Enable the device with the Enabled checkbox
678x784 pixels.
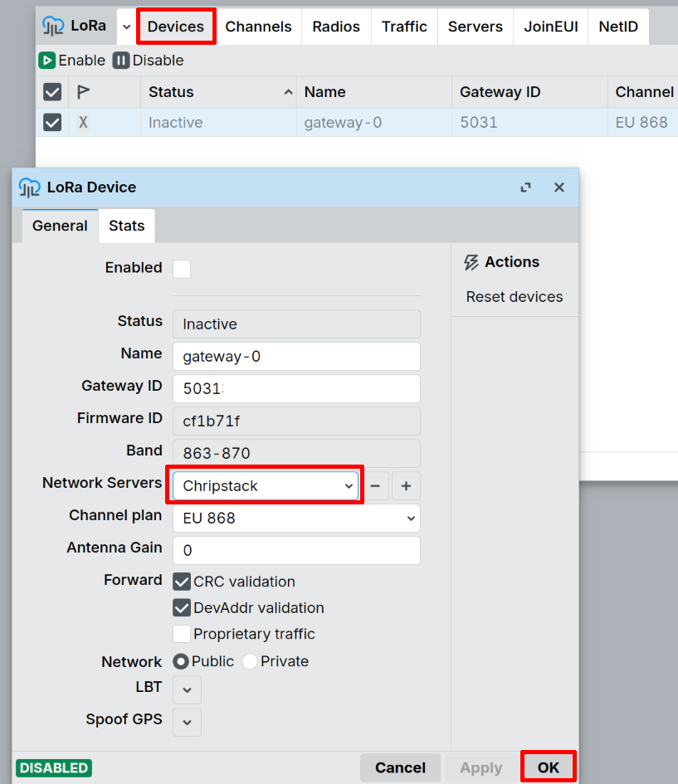coord(181,268)
